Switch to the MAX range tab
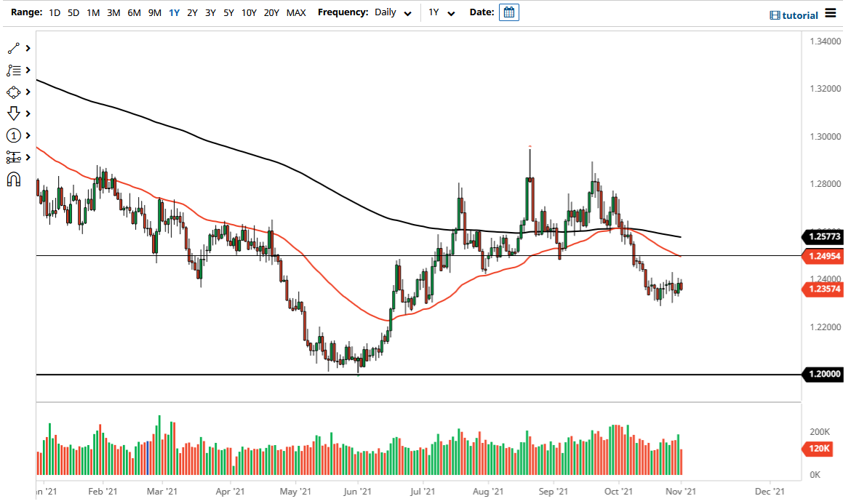 coord(296,12)
